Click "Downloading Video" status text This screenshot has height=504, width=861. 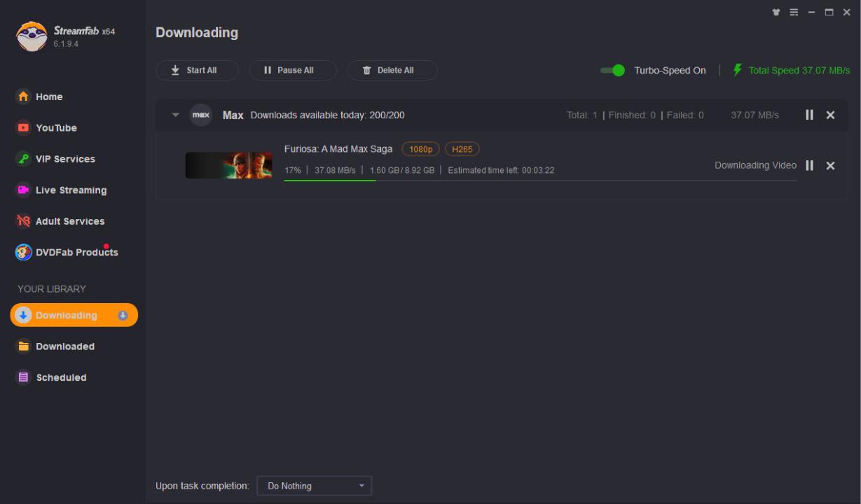point(755,165)
